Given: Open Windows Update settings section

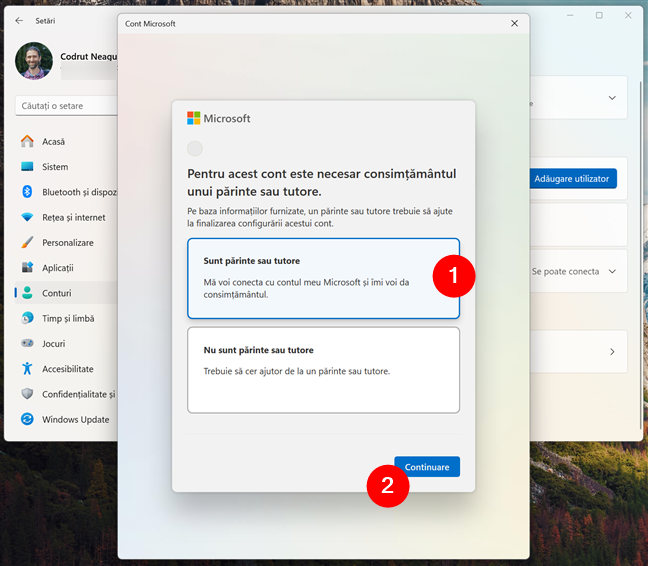Looking at the screenshot, I should pyautogui.click(x=66, y=419).
